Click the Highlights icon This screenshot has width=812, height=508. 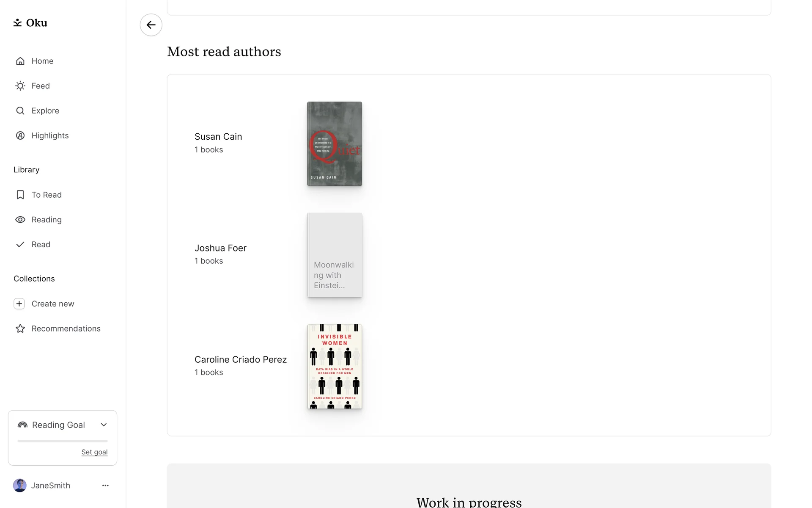click(x=20, y=135)
